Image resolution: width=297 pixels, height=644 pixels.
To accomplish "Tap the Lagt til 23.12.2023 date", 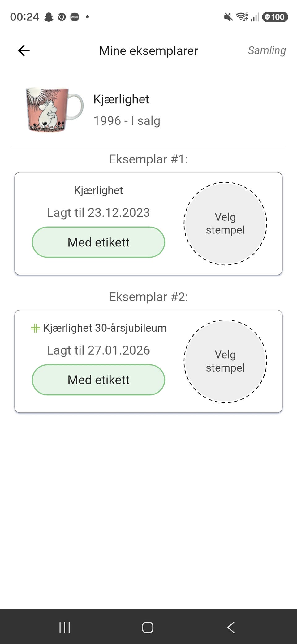I will (98, 213).
